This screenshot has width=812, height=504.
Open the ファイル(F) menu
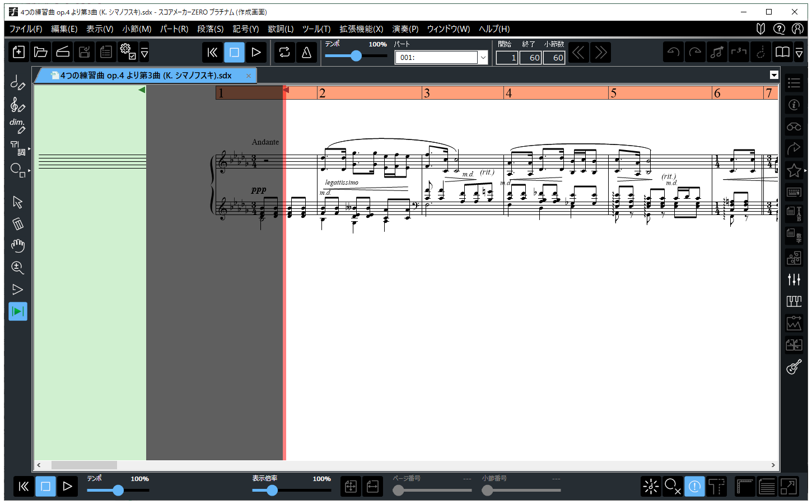[26, 29]
